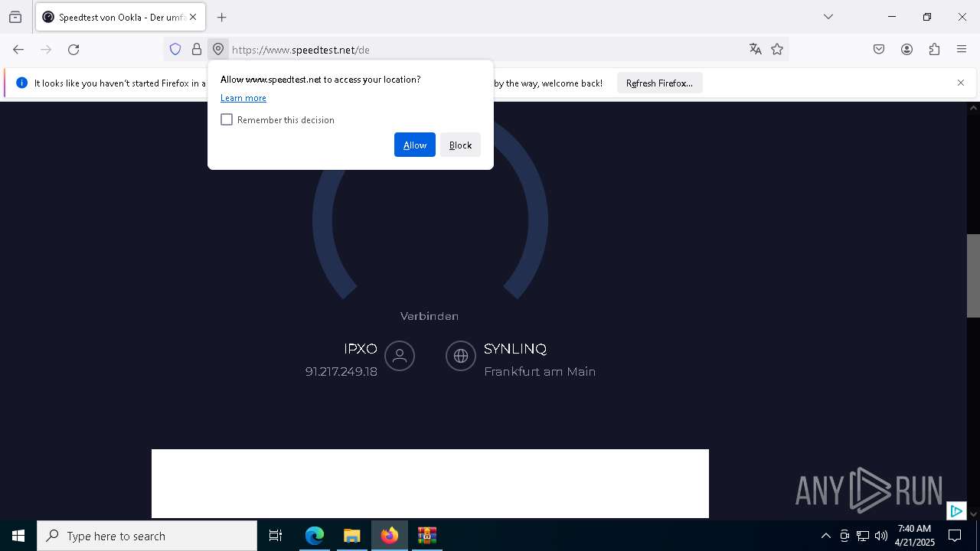
Task: Click IP address 91.217.249.18
Action: pyautogui.click(x=341, y=372)
